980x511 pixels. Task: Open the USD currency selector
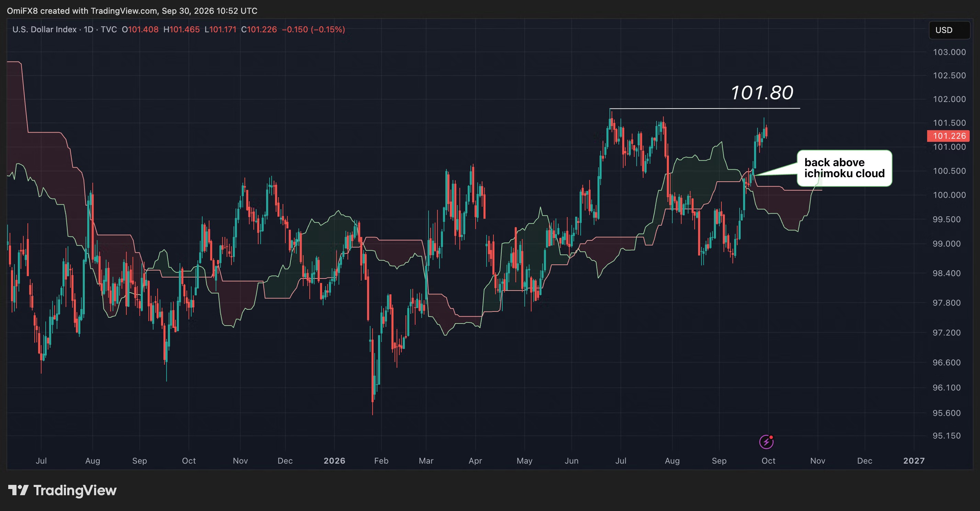click(x=949, y=30)
